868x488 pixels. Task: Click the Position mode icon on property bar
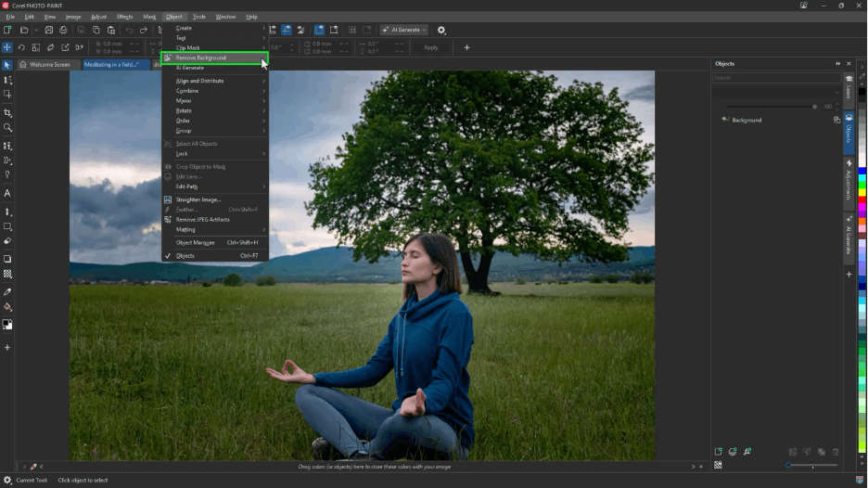(7, 47)
